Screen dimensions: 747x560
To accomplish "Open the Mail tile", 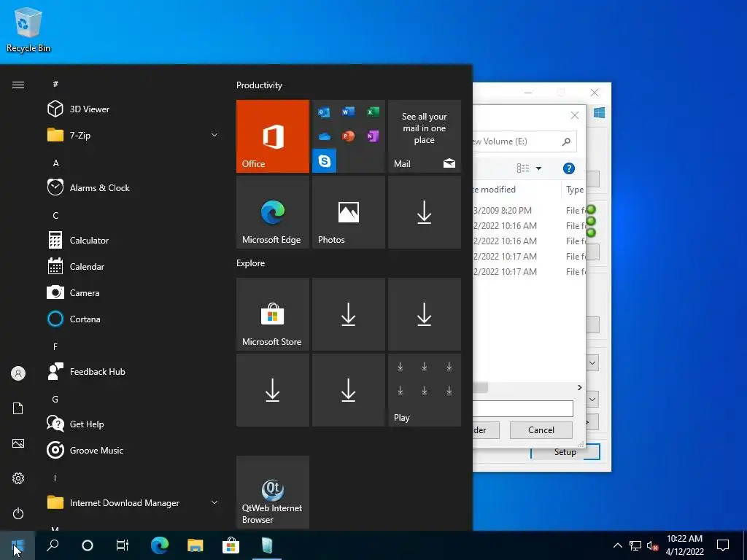I will click(425, 136).
